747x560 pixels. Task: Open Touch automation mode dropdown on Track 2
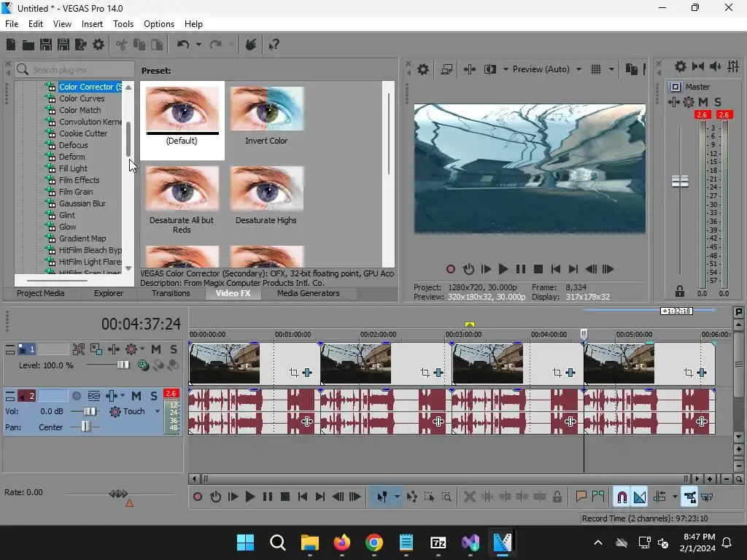[158, 411]
